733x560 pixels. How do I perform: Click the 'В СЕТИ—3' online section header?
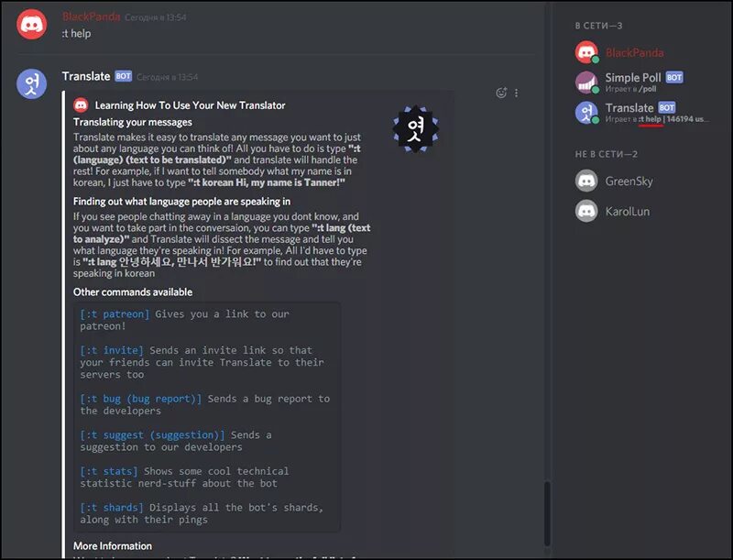(598, 26)
